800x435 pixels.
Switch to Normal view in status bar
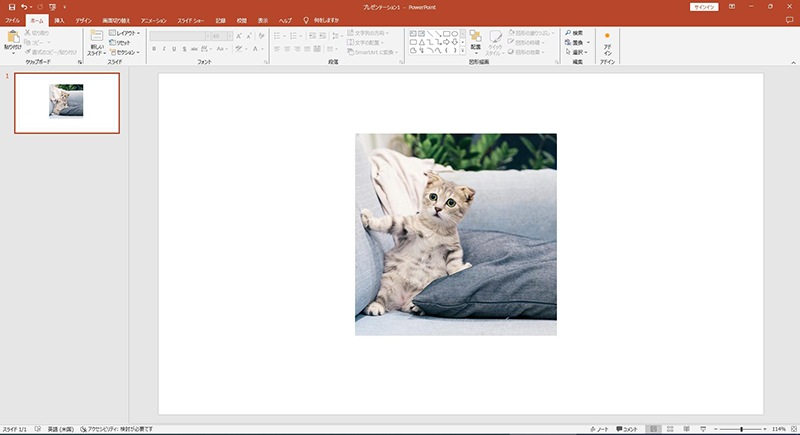point(653,428)
